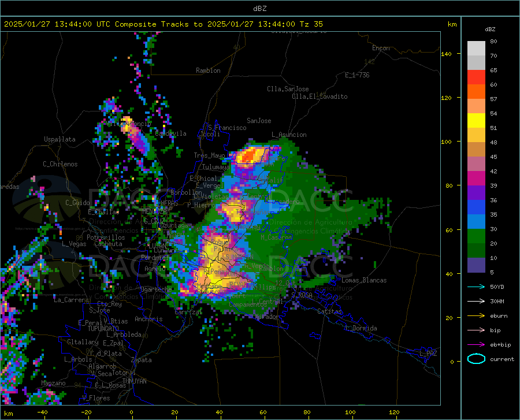This screenshot has height=420, width=520.
Task: Click the 'Mirador' map label
Action: coord(266,317)
